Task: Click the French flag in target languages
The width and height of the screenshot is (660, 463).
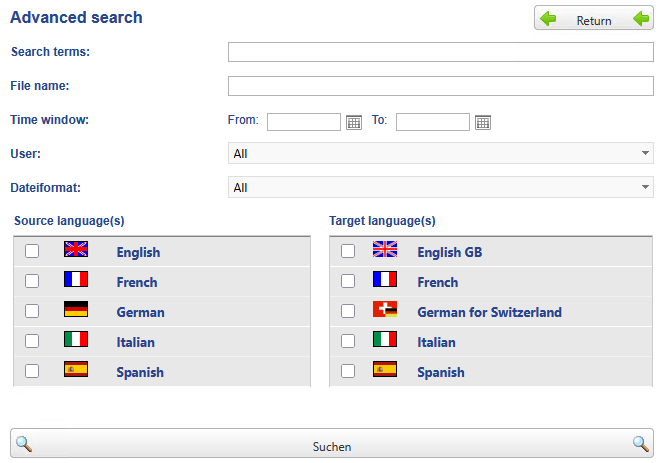Action: coord(385,280)
